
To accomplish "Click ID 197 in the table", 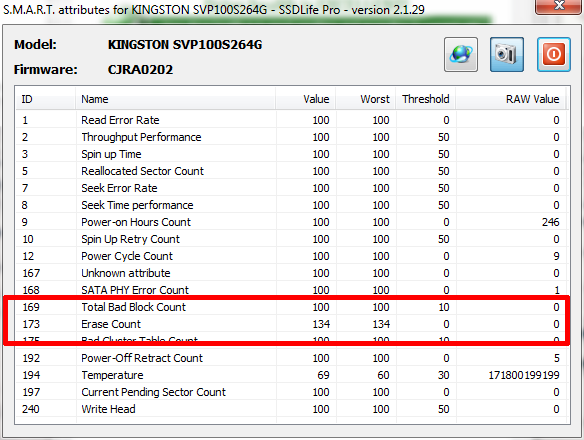I will pos(31,392).
